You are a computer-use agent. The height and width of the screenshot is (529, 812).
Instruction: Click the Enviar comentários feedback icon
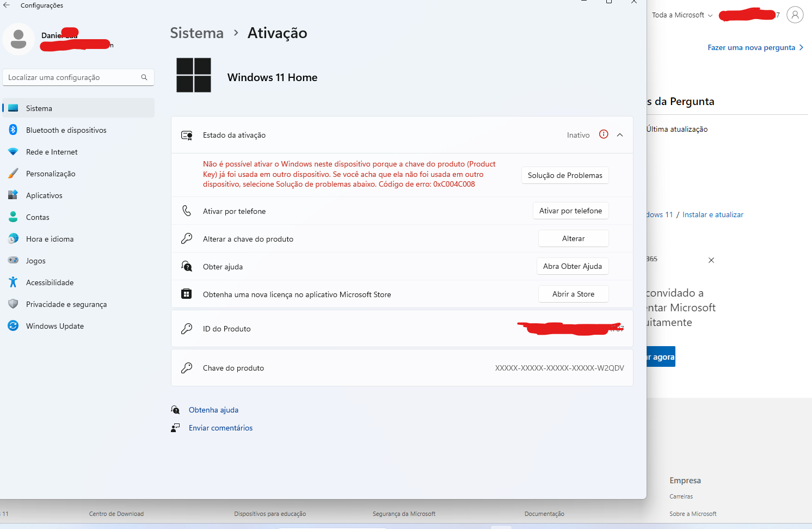(x=175, y=428)
